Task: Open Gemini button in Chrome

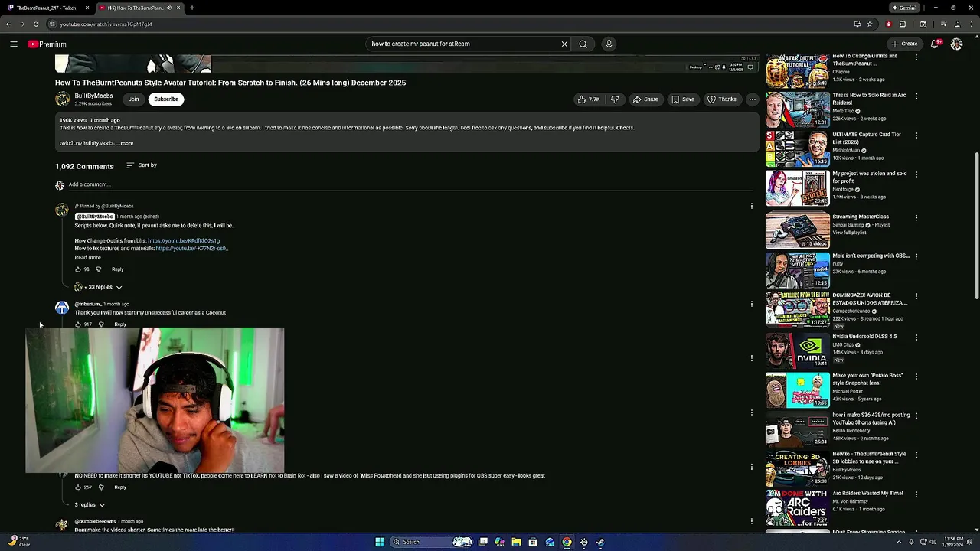Action: 904,8
